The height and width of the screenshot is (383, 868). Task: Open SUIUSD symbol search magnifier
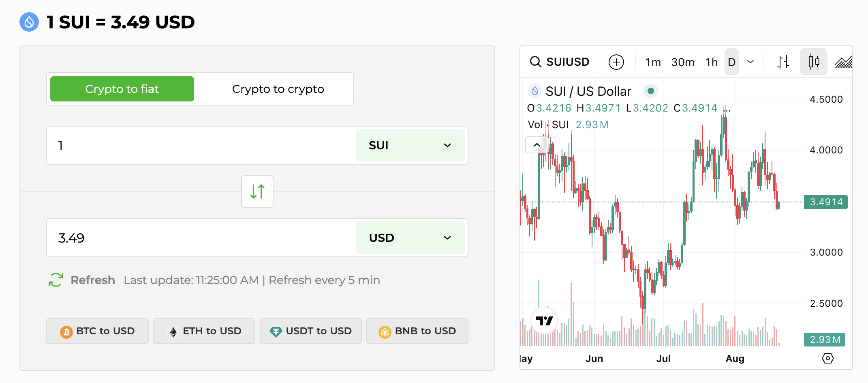(535, 62)
